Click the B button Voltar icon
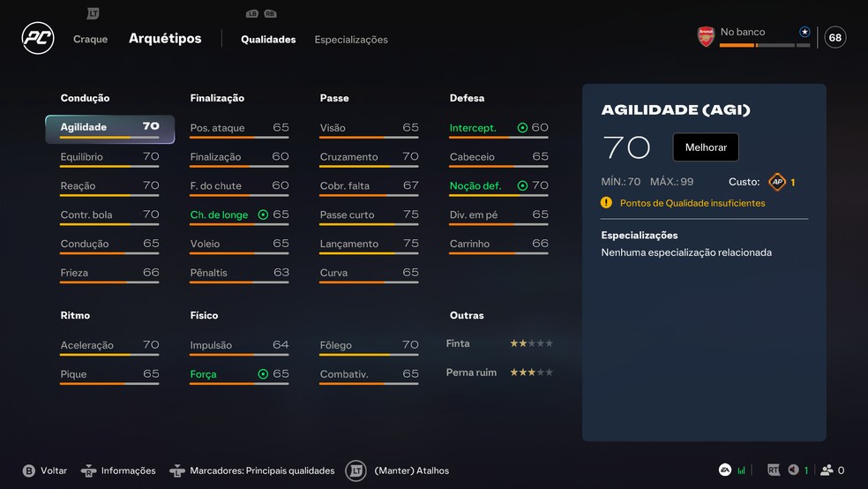868x489 pixels. tap(29, 470)
